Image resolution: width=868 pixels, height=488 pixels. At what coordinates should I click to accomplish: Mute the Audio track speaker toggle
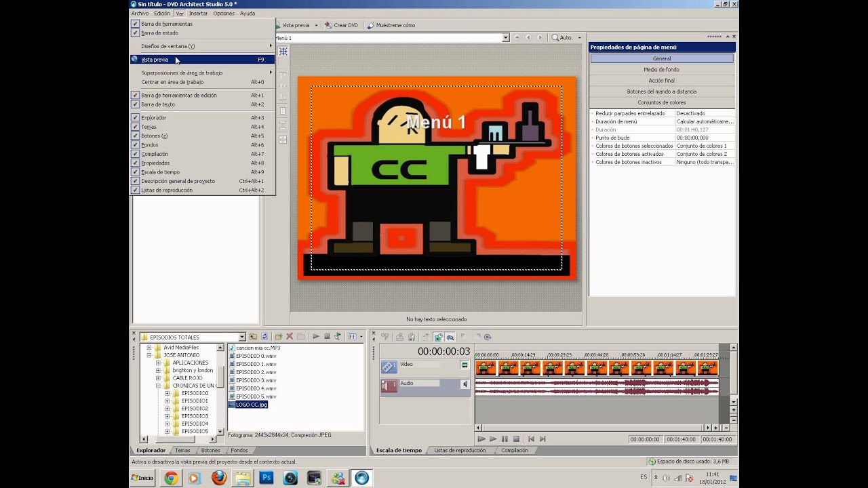tap(465, 384)
